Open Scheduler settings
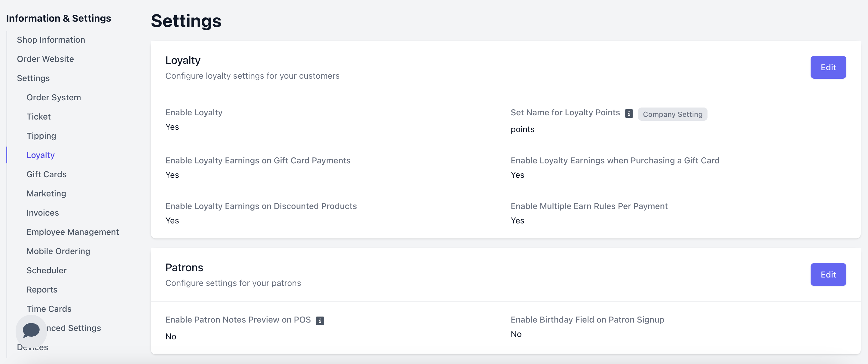 (47, 270)
